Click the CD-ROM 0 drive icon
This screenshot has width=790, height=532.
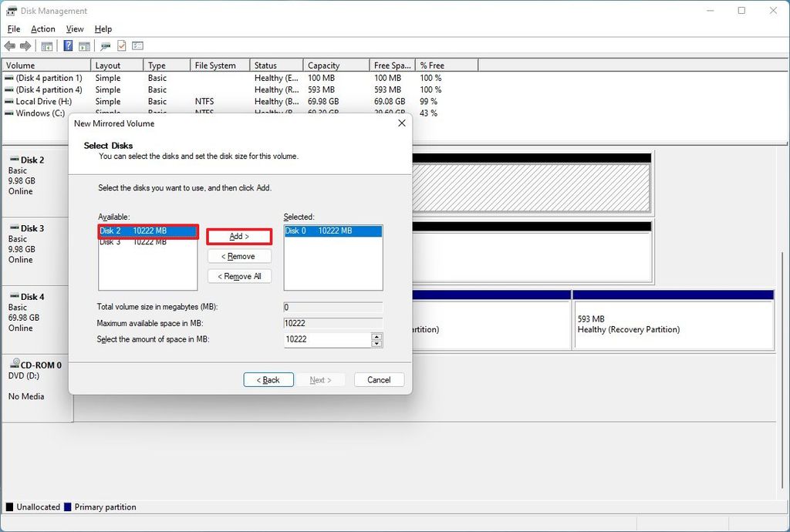coord(14,364)
